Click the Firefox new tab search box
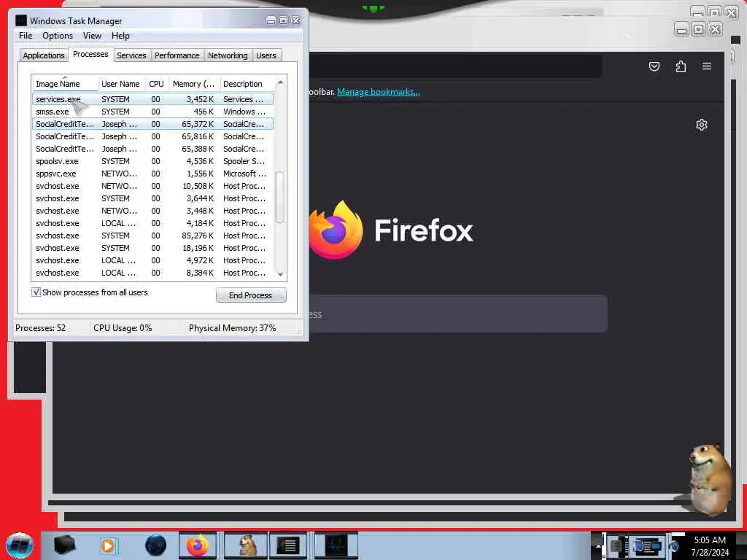 (x=457, y=314)
